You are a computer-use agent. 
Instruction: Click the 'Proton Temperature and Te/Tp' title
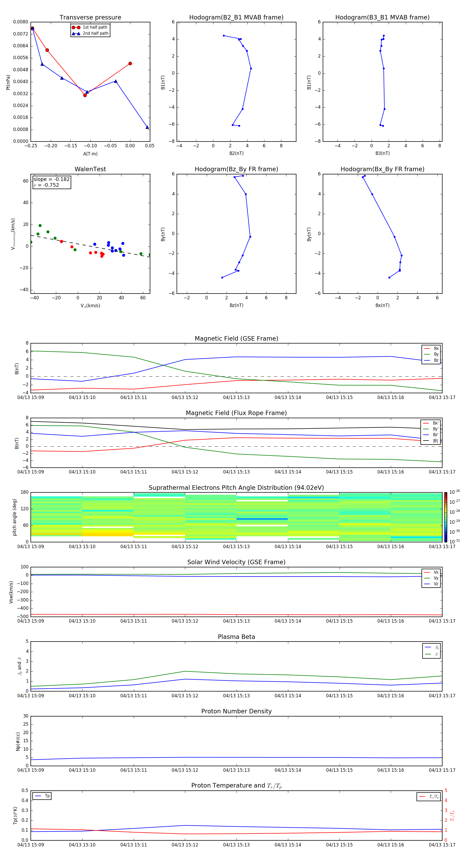coord(236,786)
